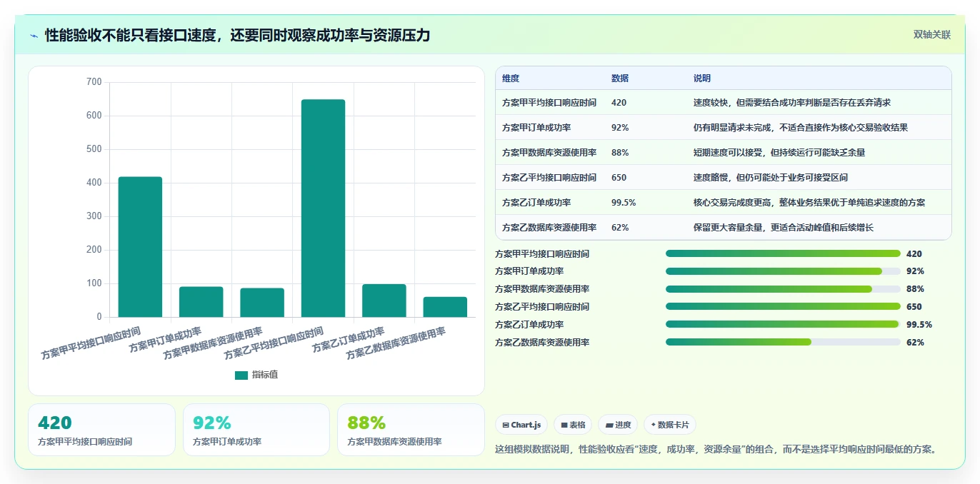Click the progress bar showing 62%

pos(783,343)
